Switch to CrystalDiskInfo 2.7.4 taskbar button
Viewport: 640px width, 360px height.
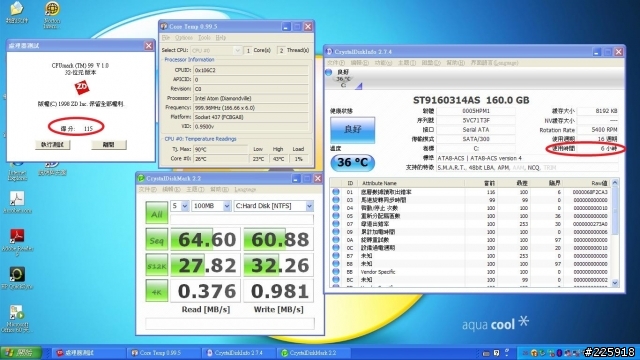click(x=238, y=353)
